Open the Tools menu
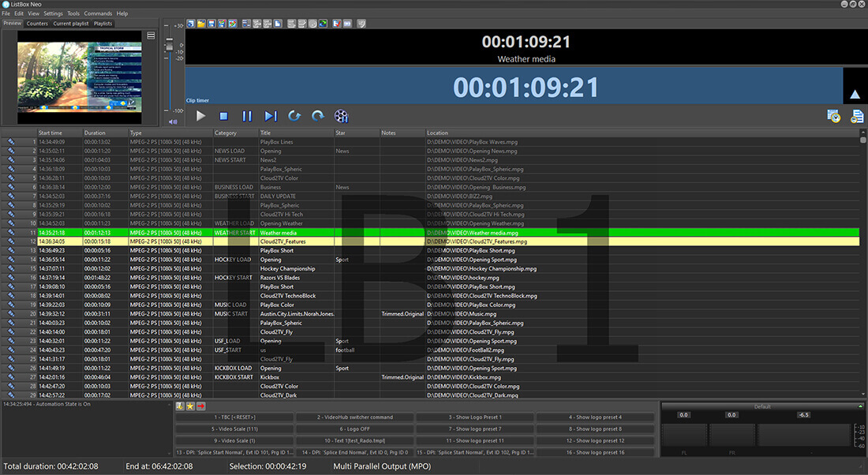 tap(73, 13)
